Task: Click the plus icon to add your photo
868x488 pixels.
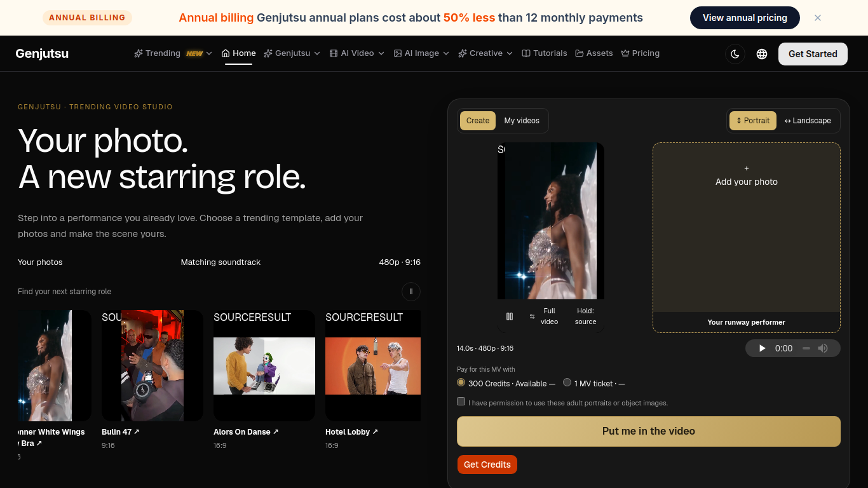Action: 747,168
